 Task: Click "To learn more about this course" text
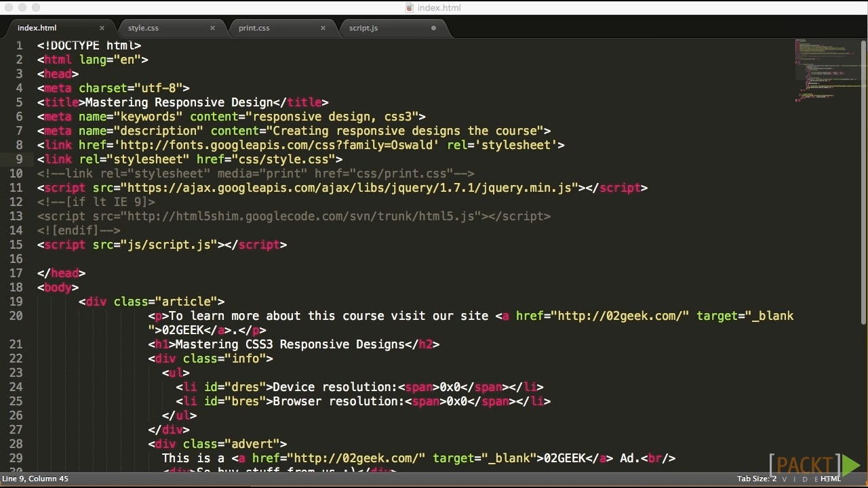(273, 316)
